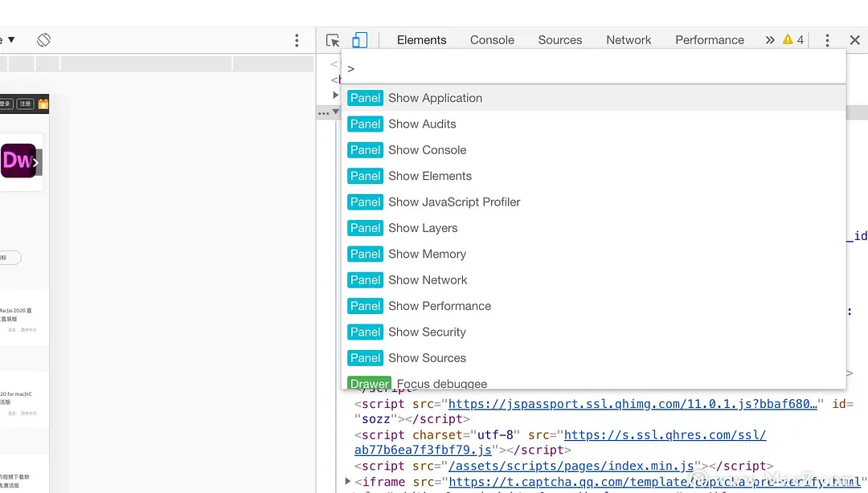Run Show Performance command

pyautogui.click(x=593, y=306)
